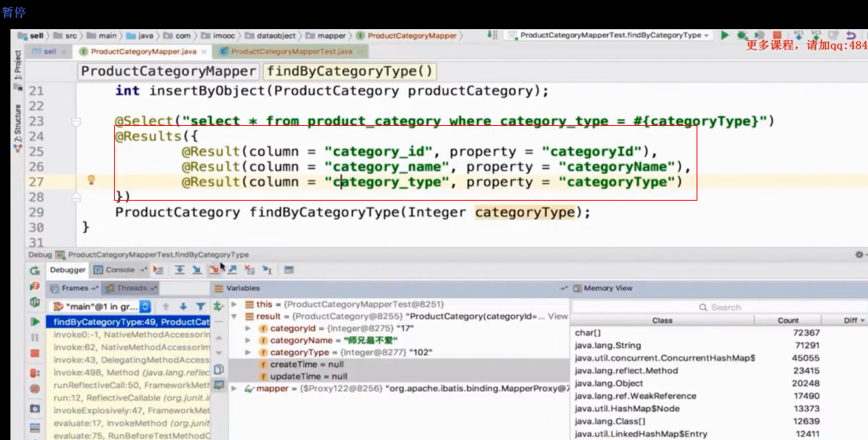Screen dimensions: 868x440
Task: Step out of the current method
Action: (x=232, y=270)
